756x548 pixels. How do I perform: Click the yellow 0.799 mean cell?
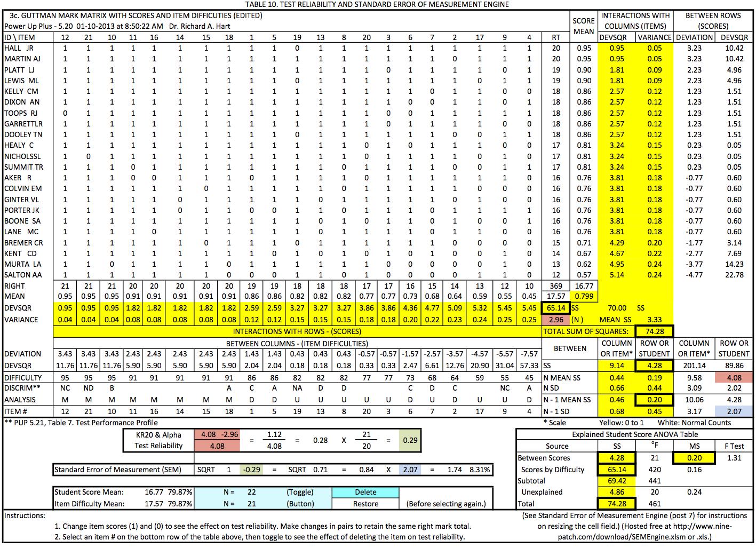coord(584,296)
